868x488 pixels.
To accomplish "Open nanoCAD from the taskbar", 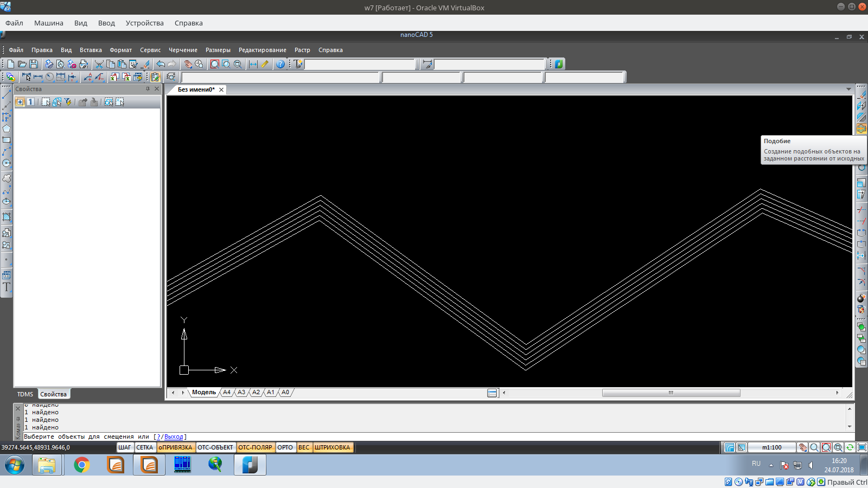I will (x=250, y=465).
